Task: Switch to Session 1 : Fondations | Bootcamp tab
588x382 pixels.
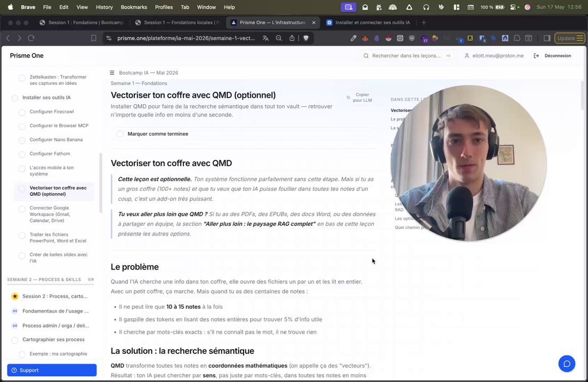Action: (x=81, y=22)
